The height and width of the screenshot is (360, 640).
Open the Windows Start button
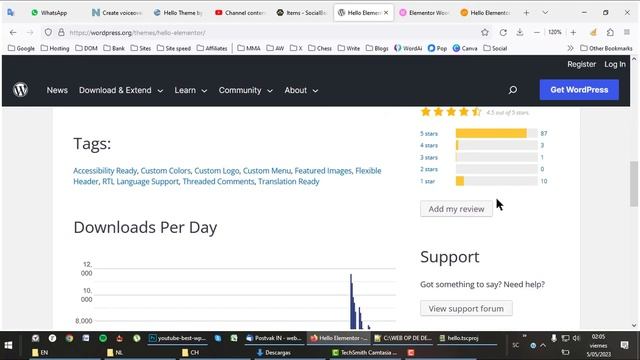click(x=8, y=345)
